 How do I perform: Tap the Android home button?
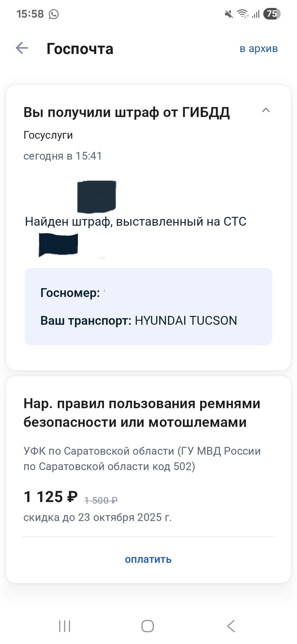(147, 625)
